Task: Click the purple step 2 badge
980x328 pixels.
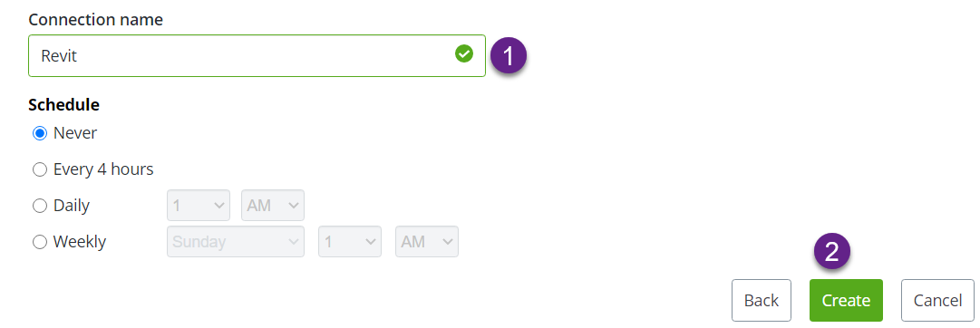Action: (x=832, y=253)
